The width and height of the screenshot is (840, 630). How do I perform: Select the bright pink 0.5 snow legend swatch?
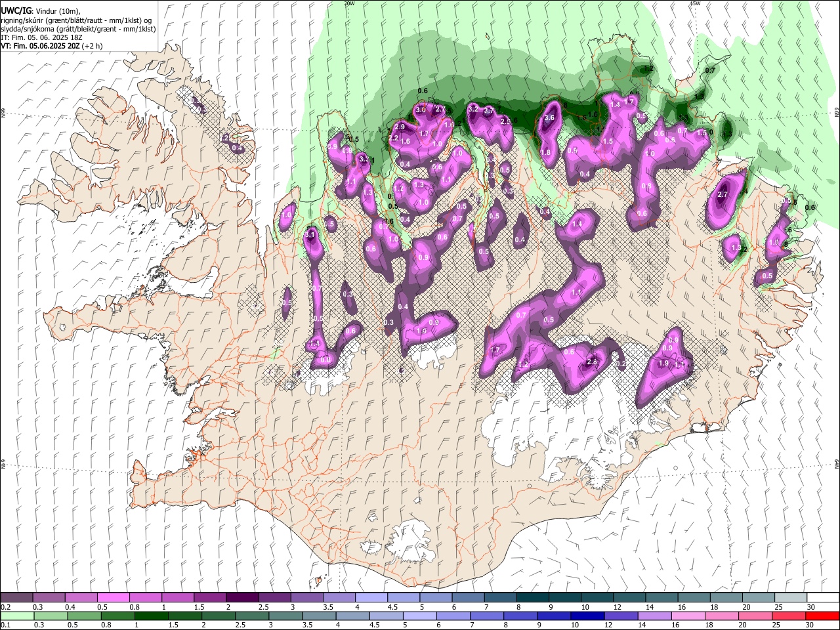114,598
